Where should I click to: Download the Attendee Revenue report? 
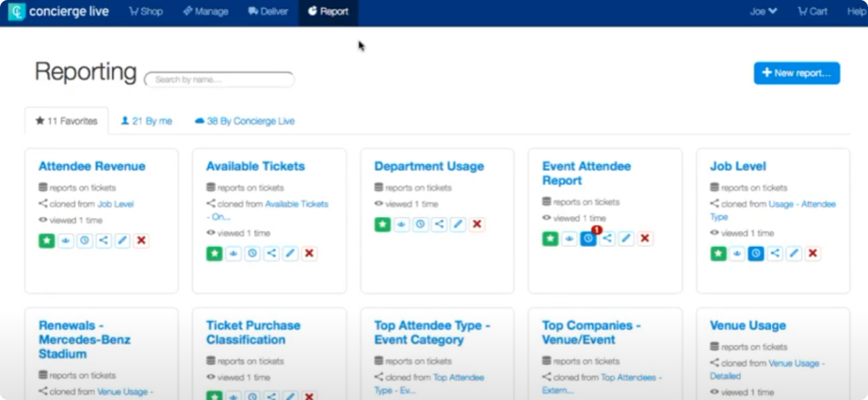(x=66, y=241)
